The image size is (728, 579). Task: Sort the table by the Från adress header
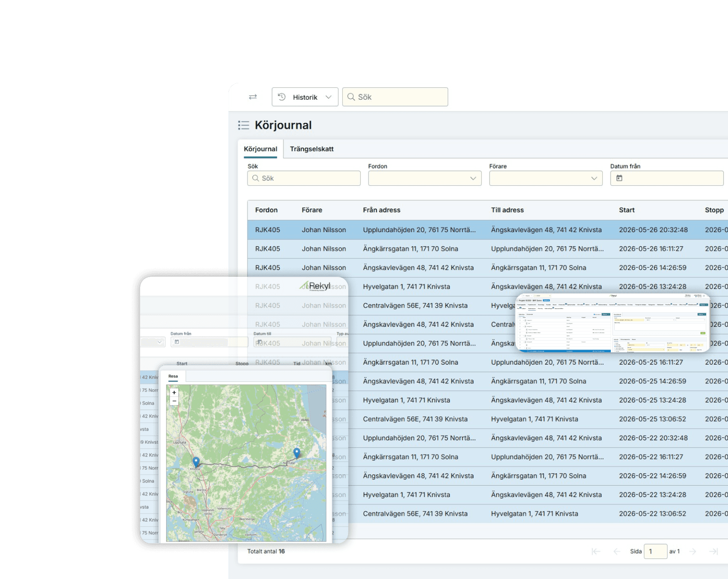pyautogui.click(x=382, y=210)
